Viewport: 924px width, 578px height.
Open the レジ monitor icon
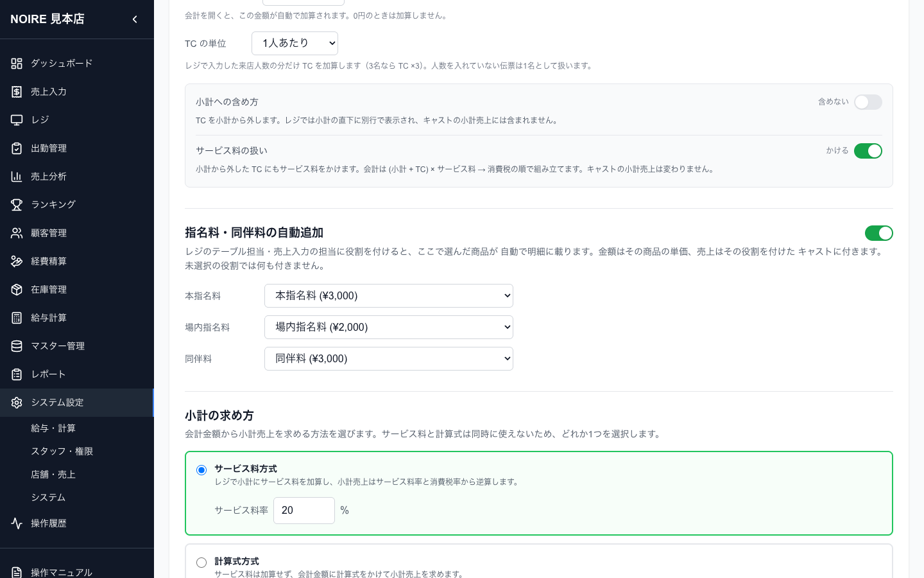(x=17, y=120)
